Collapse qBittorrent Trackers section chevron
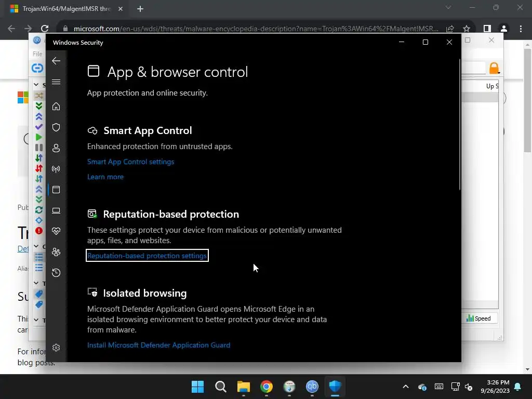Screen dimensions: 532x399 click(36, 320)
